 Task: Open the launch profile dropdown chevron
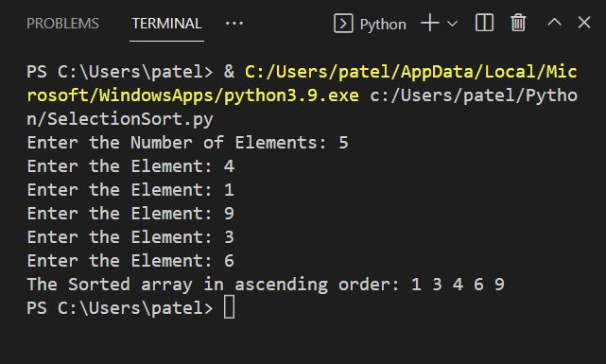click(452, 24)
